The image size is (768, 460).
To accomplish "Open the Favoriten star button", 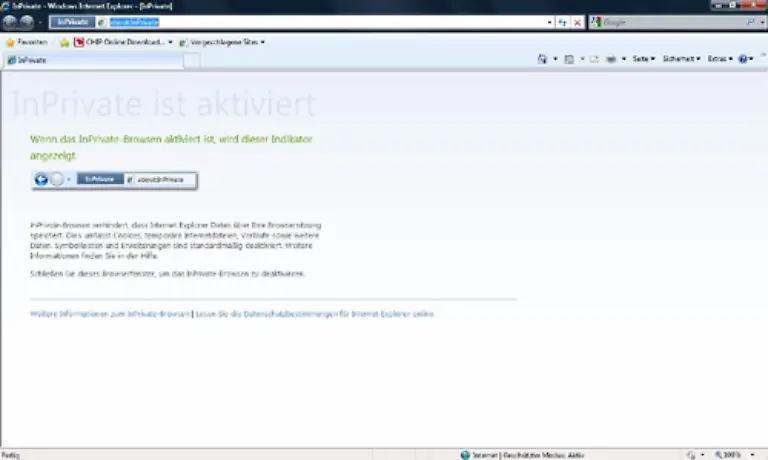I will (26, 42).
